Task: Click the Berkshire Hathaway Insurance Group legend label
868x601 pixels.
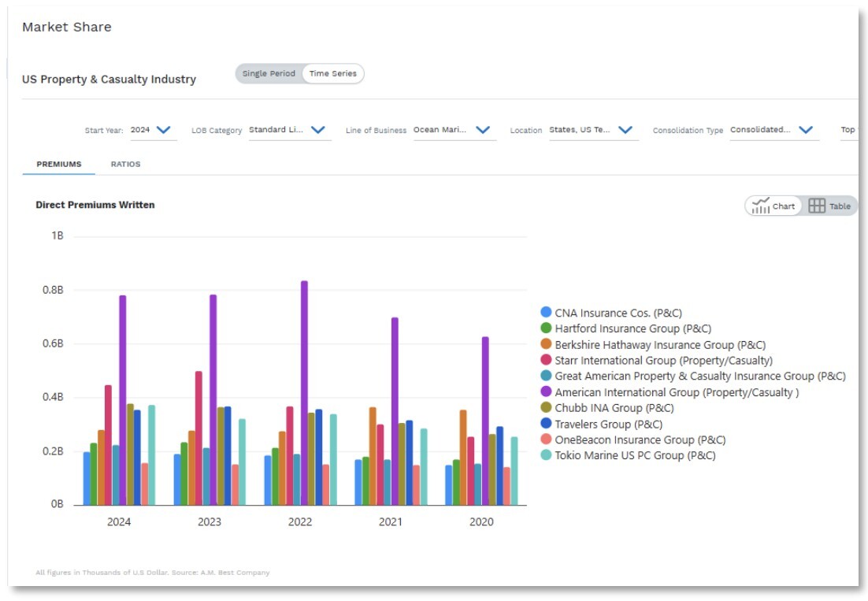Action: tap(660, 345)
